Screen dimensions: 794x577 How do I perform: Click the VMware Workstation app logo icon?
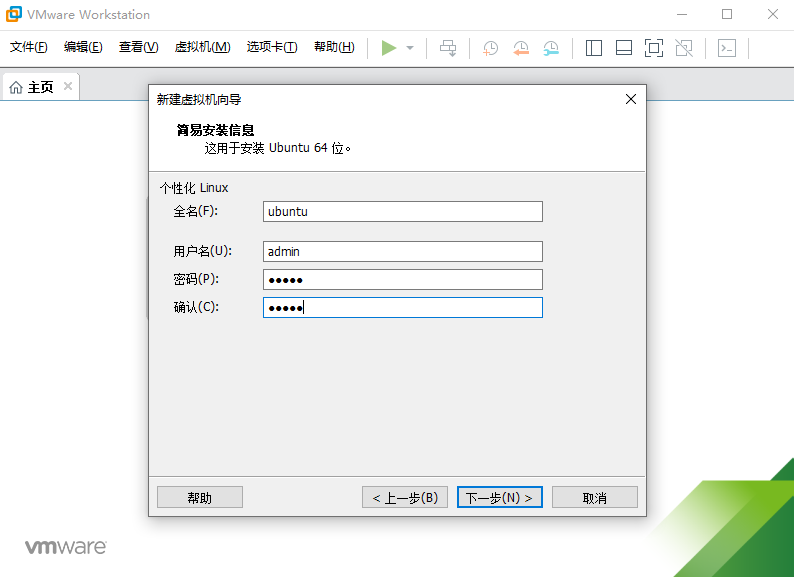click(x=14, y=14)
